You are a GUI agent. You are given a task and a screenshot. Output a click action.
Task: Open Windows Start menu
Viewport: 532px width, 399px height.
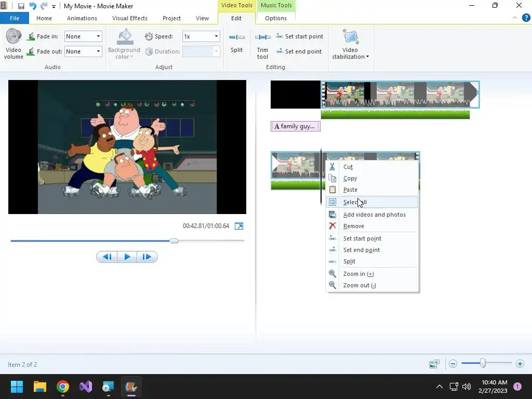[17, 387]
